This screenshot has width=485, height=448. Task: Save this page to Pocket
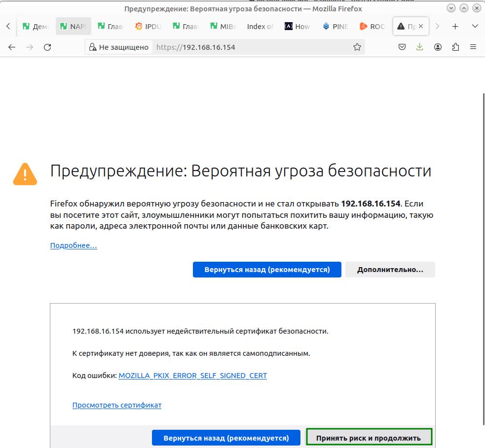pyautogui.click(x=402, y=47)
